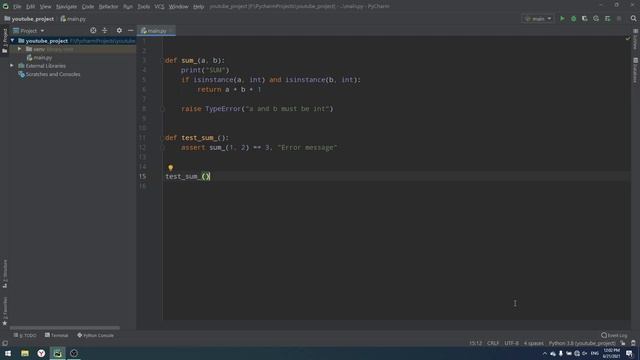Select main.py in the project tree
Screen dimensions: 640x360
[40, 58]
